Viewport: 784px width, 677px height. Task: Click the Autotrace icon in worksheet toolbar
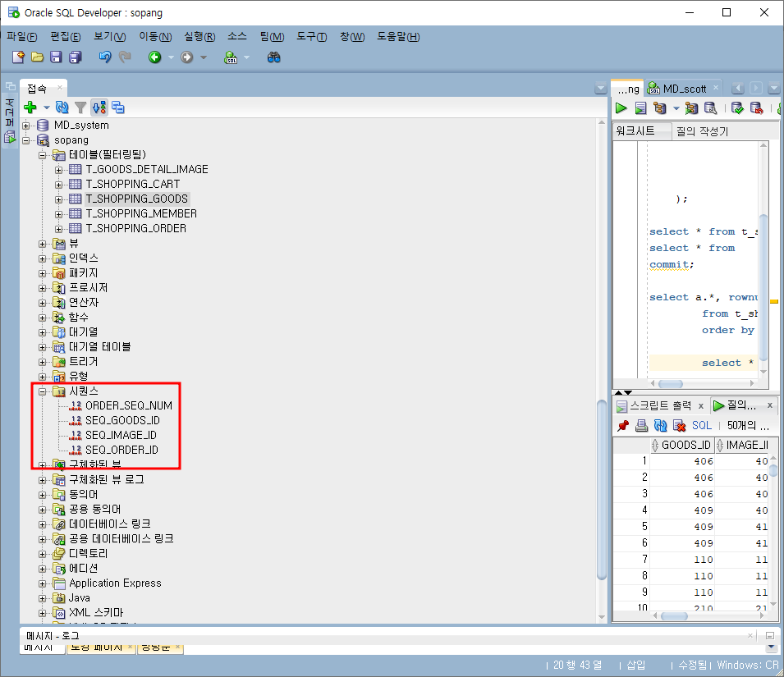click(x=691, y=108)
